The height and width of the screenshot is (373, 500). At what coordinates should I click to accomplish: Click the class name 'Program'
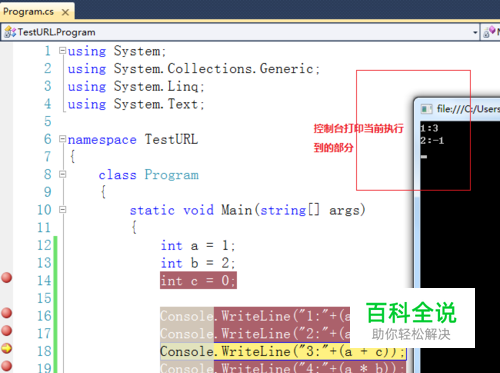tap(171, 175)
